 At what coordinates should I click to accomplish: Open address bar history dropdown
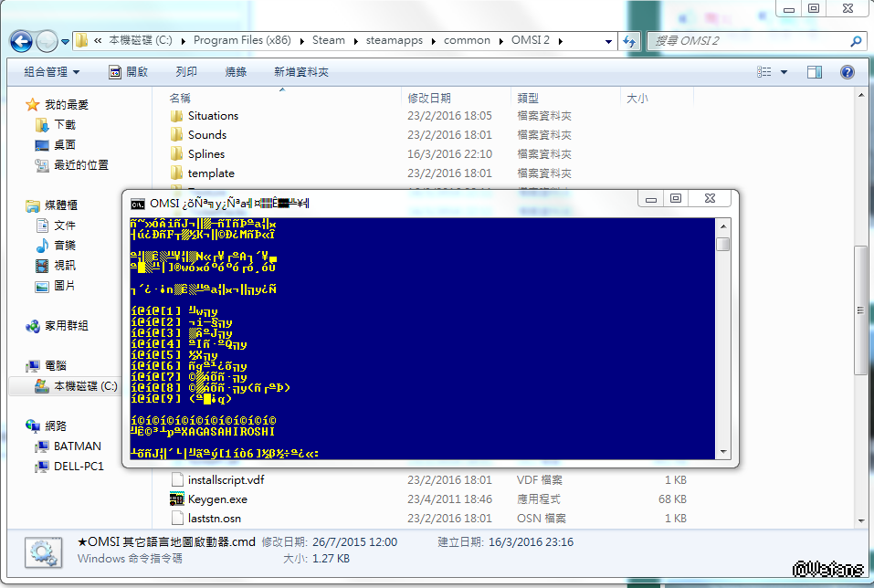(x=608, y=41)
